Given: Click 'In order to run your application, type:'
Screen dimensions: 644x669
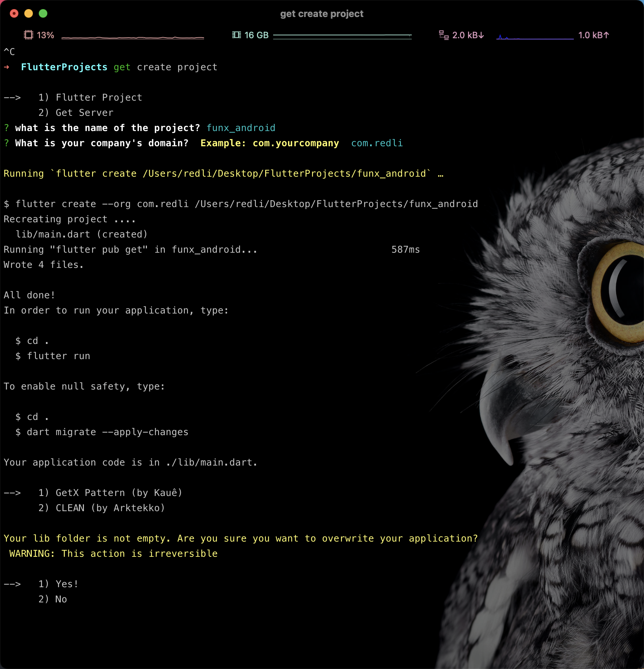Looking at the screenshot, I should point(116,311).
